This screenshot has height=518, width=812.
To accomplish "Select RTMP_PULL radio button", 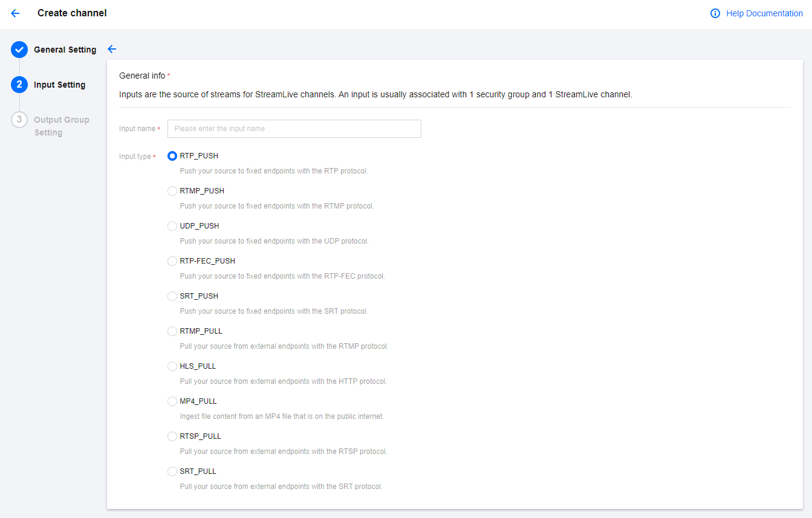I will (172, 331).
